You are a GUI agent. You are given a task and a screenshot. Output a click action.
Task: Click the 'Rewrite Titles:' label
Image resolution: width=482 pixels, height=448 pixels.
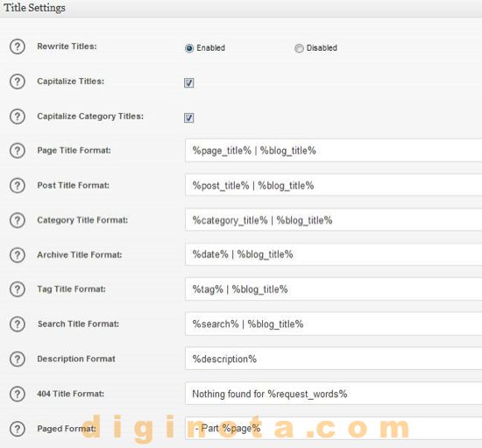[x=67, y=46]
